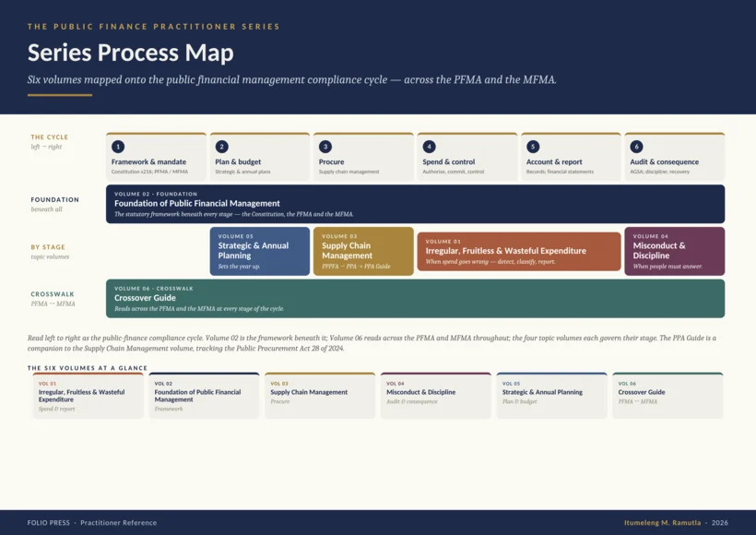Image resolution: width=756 pixels, height=535 pixels.
Task: Click THE SIX VOLUMES AT A GLANCE heading
Action: point(88,368)
